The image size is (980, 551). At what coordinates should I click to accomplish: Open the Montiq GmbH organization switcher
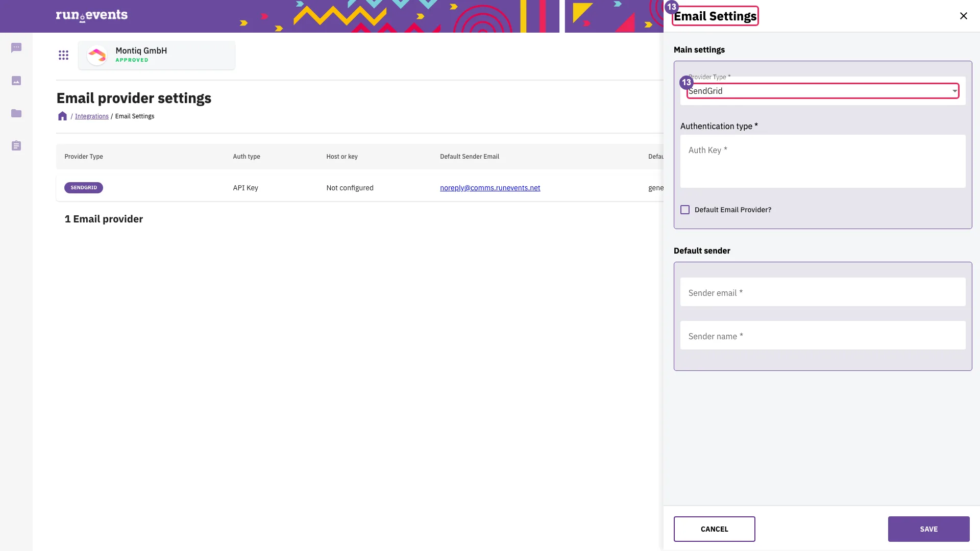coord(157,55)
